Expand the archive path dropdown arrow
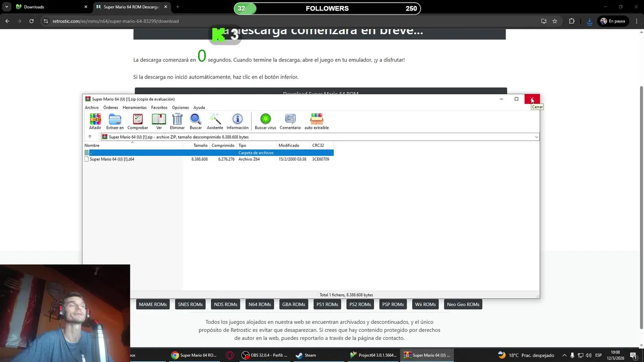 pyautogui.click(x=536, y=137)
